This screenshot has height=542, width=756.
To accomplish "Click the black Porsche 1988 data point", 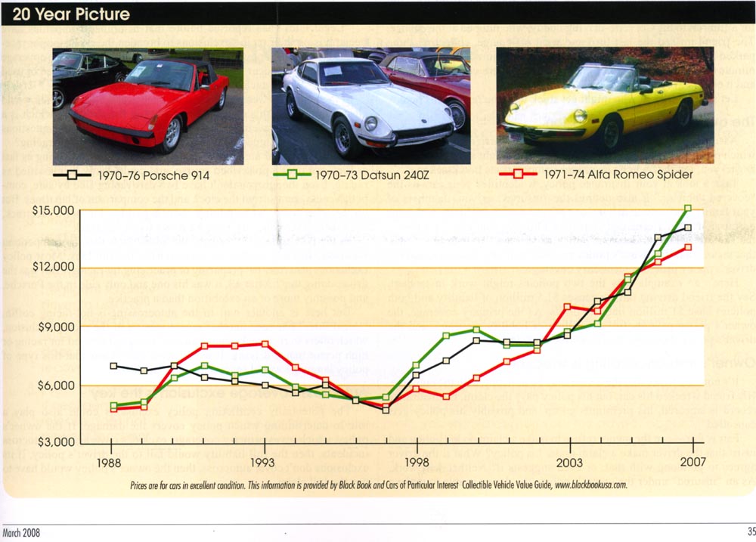I will click(114, 366).
